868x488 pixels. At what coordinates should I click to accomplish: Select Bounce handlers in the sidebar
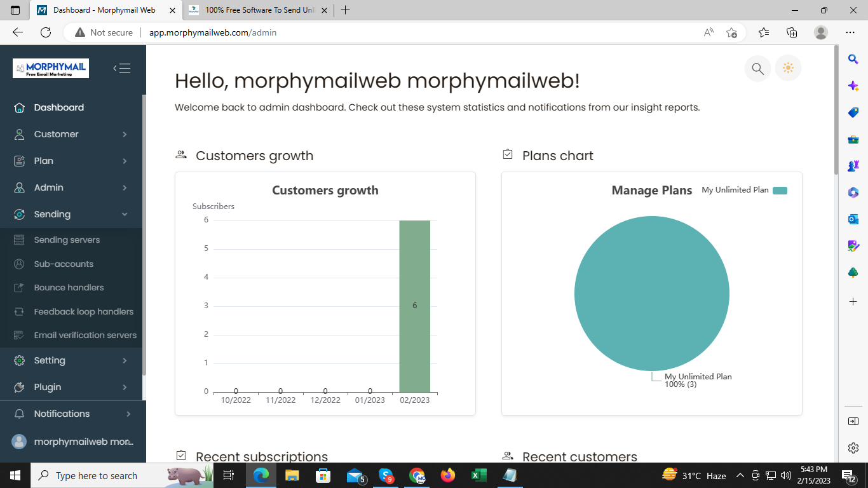[69, 288]
